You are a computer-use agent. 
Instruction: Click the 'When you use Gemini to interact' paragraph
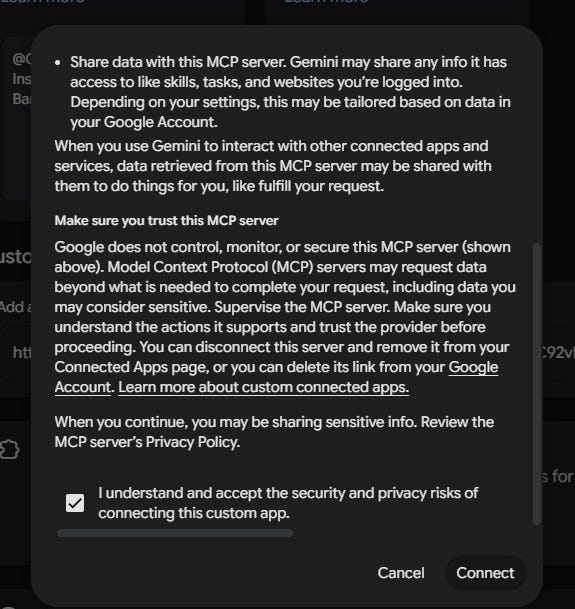coord(273,166)
